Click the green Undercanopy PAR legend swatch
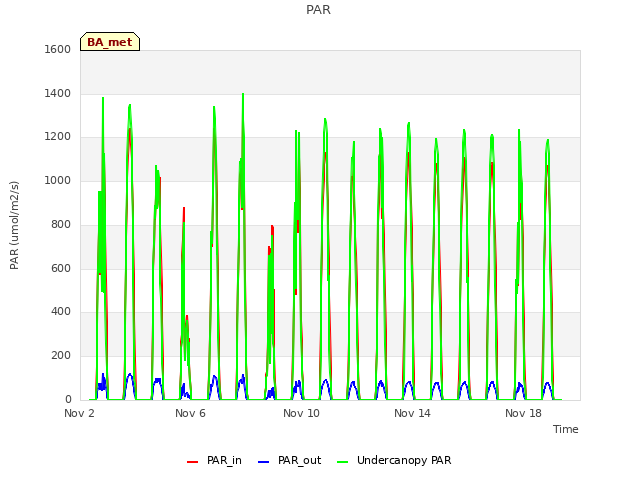Viewport: 640px width, 480px height. 343,462
